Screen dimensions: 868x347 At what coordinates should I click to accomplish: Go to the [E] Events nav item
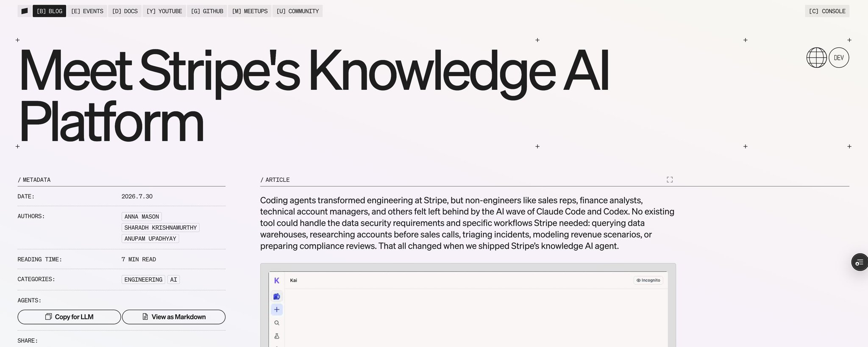(x=87, y=11)
